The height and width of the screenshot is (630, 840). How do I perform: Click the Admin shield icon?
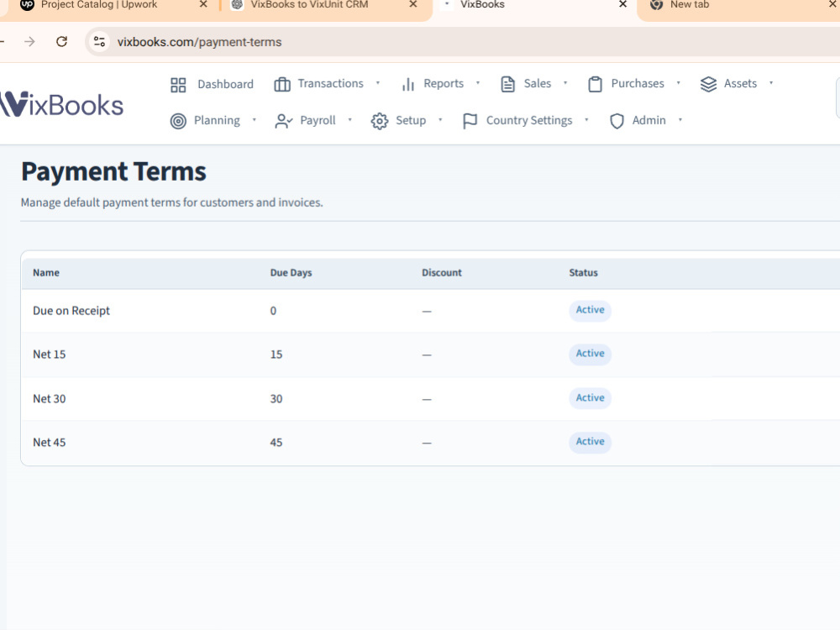click(617, 121)
